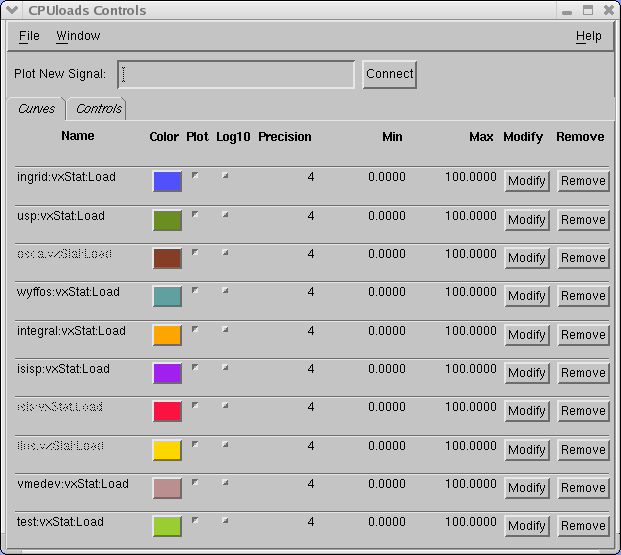The image size is (621, 555).
Task: Enable Log10 in the red swatch row
Action: tap(225, 405)
